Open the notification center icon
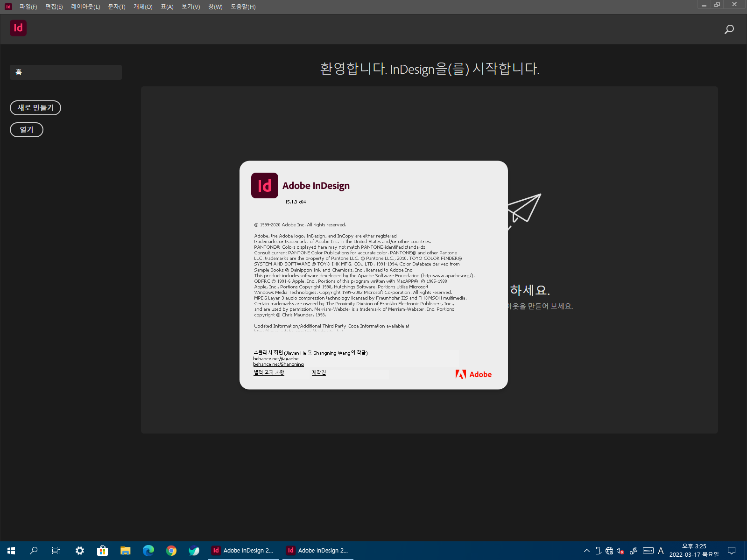747x560 pixels. coord(732,551)
